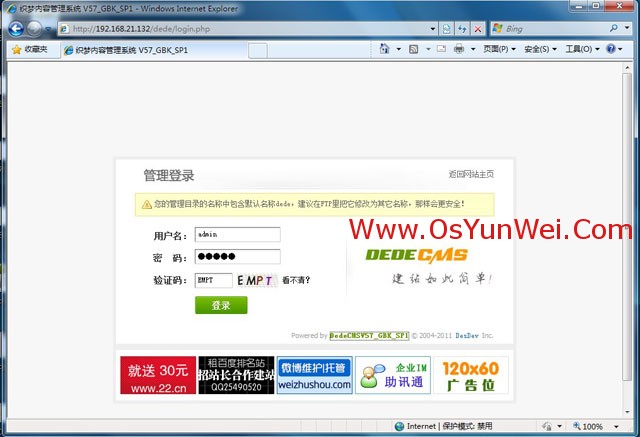Click the vertical scrollbar up arrow
Viewport: 640px width, 437px height.
point(627,67)
